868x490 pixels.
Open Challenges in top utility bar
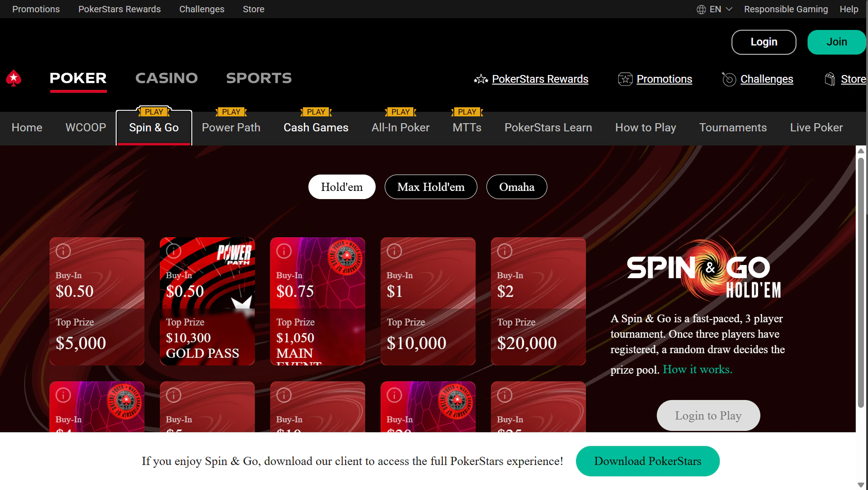[x=202, y=9]
